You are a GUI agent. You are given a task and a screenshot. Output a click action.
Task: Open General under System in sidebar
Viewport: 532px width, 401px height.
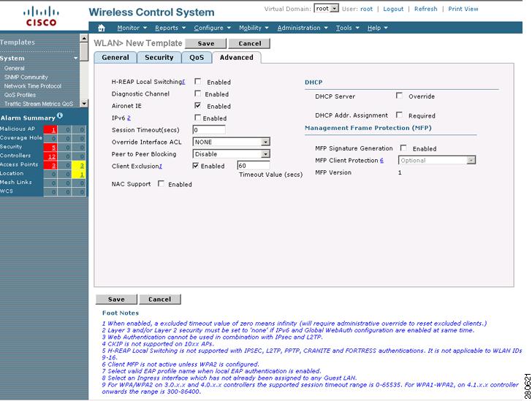pyautogui.click(x=15, y=68)
